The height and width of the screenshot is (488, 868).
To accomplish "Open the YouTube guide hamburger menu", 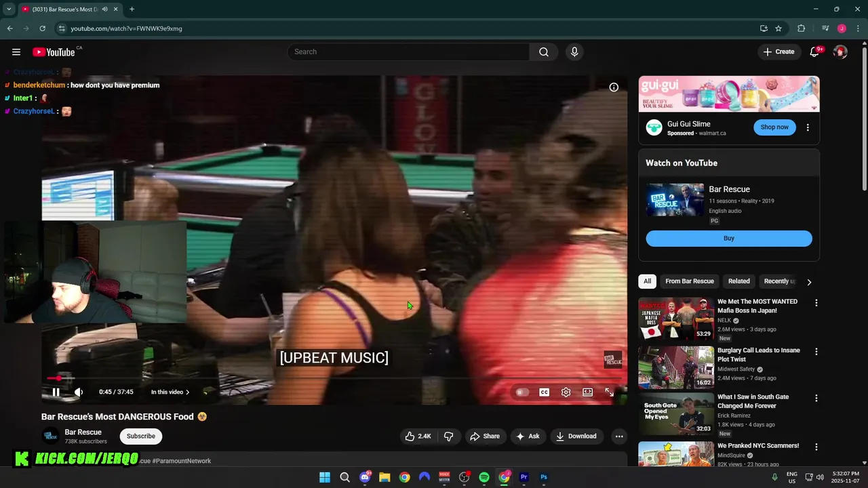I will point(16,52).
